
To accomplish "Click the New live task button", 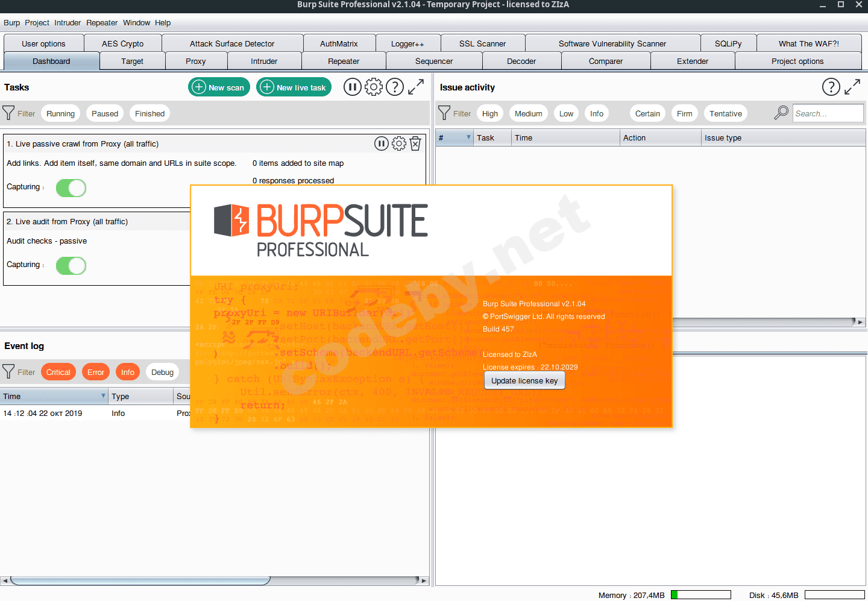I will 294,87.
